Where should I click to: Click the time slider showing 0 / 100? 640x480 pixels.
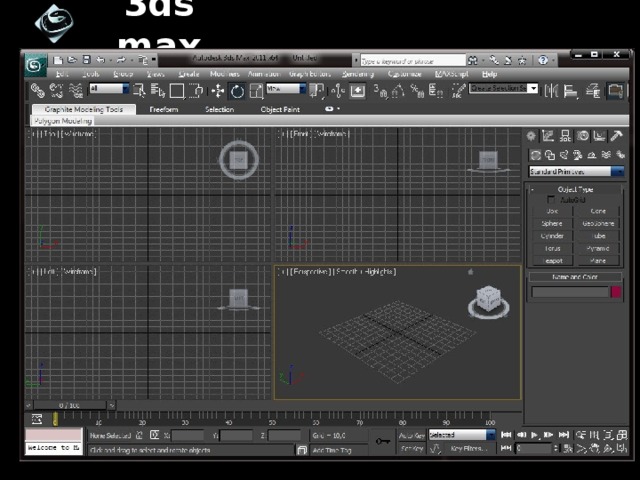(x=70, y=405)
